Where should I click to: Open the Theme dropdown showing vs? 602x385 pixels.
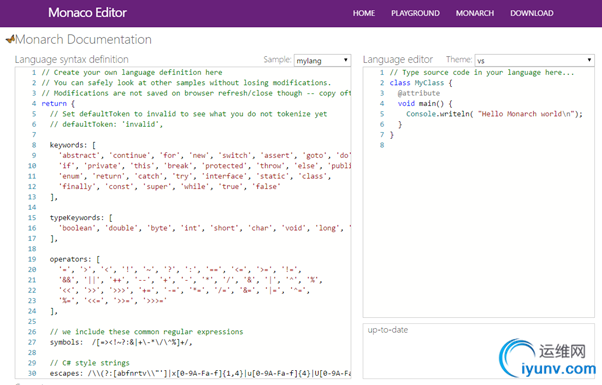click(x=534, y=60)
